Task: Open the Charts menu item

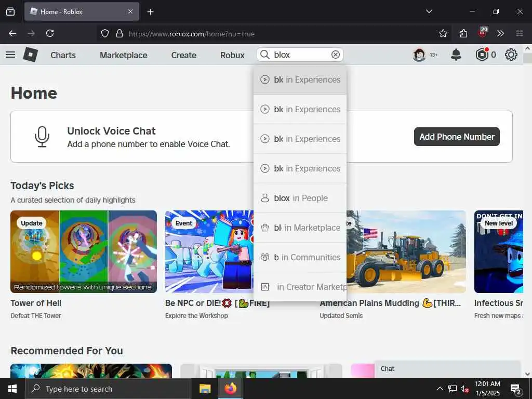Action: point(63,55)
